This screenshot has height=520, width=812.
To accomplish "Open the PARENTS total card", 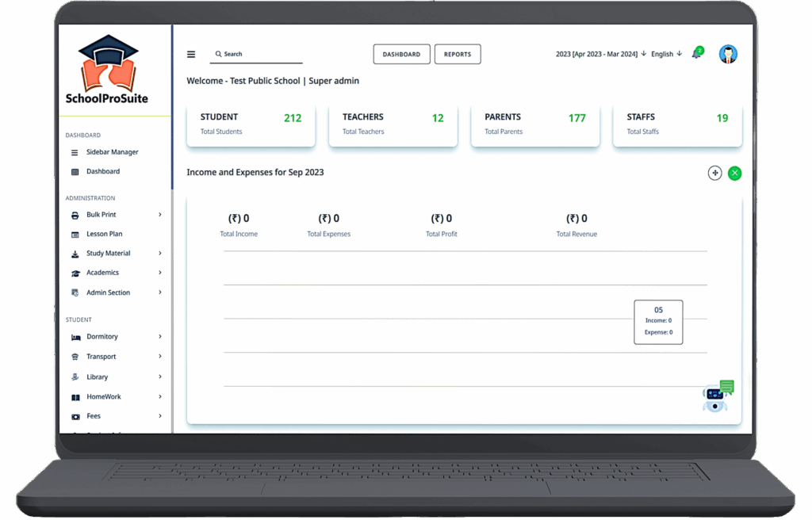I will [535, 124].
